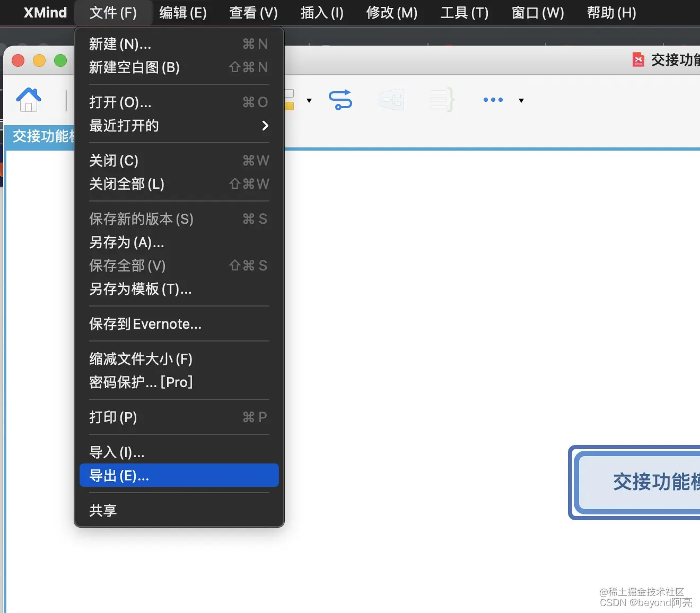This screenshot has width=700, height=613.
Task: Open the more tools "..." icon
Action: [492, 100]
